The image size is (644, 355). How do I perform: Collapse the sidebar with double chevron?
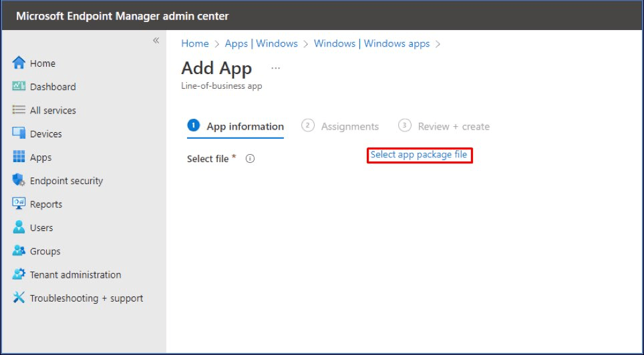(x=156, y=41)
